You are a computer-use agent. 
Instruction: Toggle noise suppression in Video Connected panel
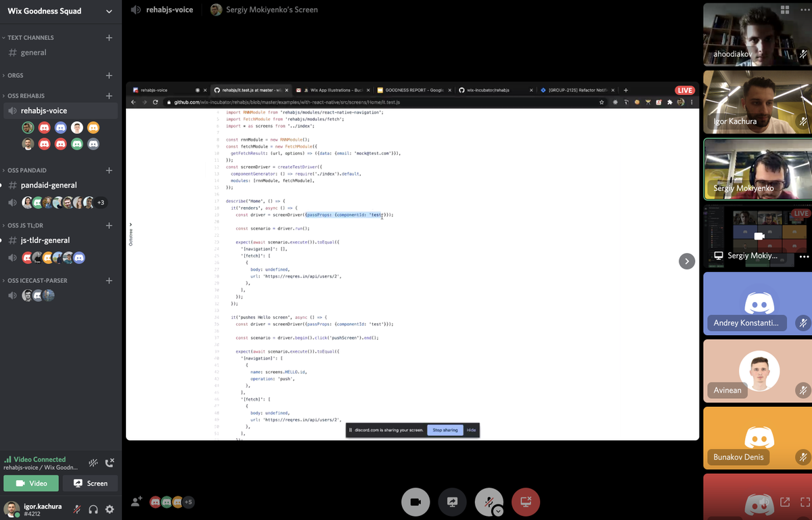pyautogui.click(x=93, y=463)
